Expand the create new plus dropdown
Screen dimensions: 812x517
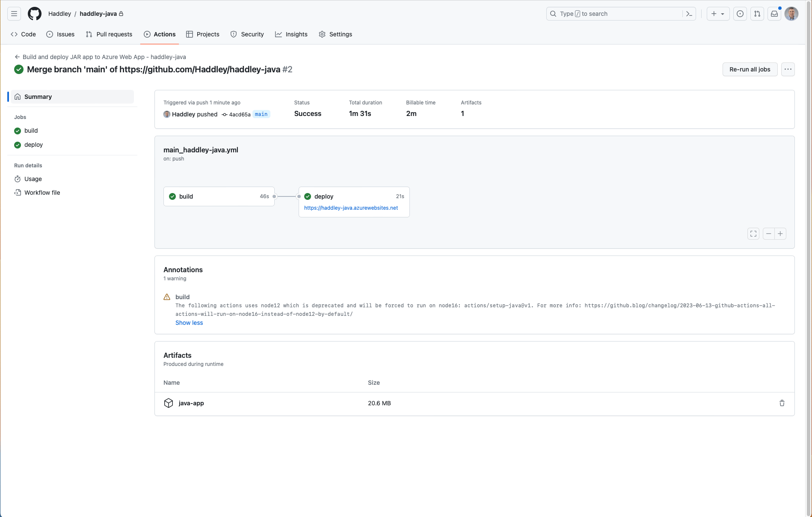point(718,14)
